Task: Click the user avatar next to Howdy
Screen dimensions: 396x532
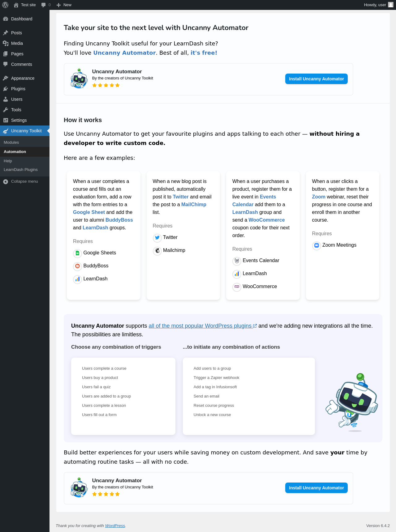Action: 391,5
